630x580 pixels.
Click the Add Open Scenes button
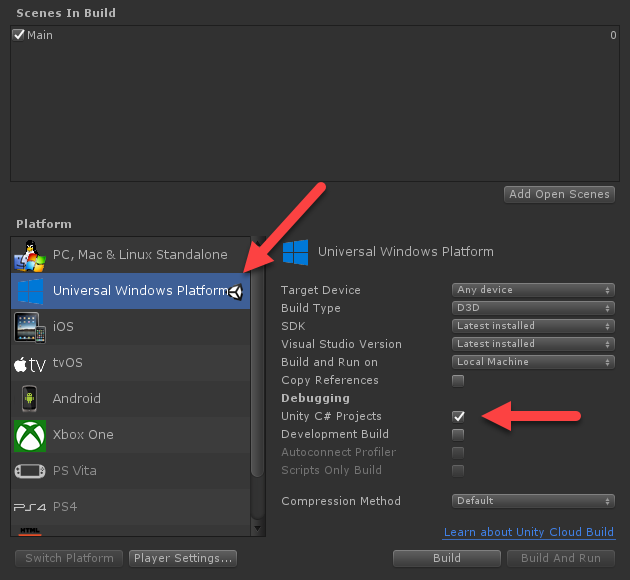click(559, 194)
